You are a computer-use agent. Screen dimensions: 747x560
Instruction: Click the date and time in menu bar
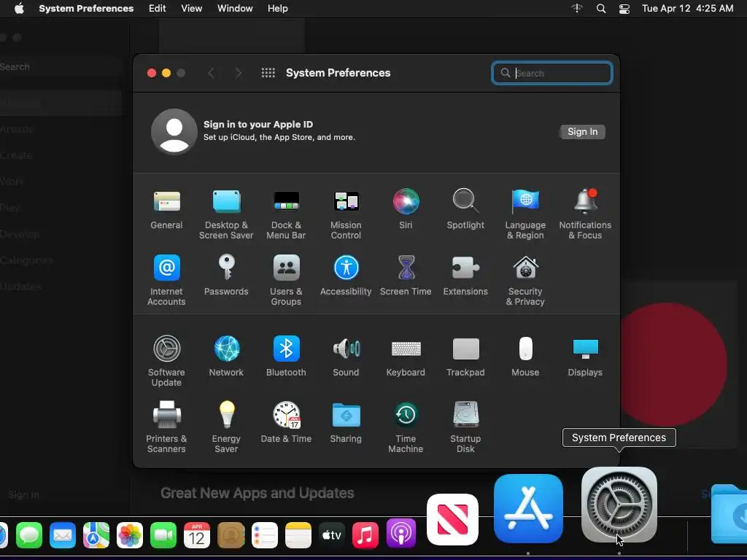[687, 9]
